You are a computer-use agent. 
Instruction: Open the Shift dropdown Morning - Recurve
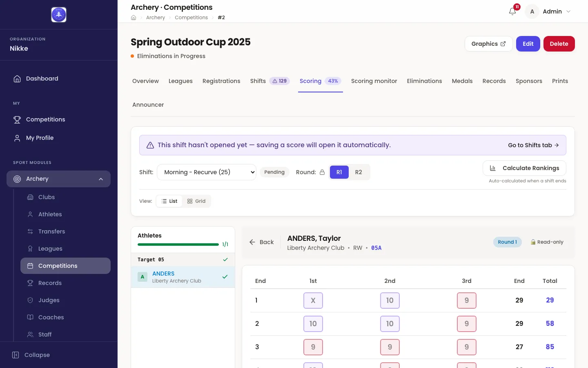[207, 172]
